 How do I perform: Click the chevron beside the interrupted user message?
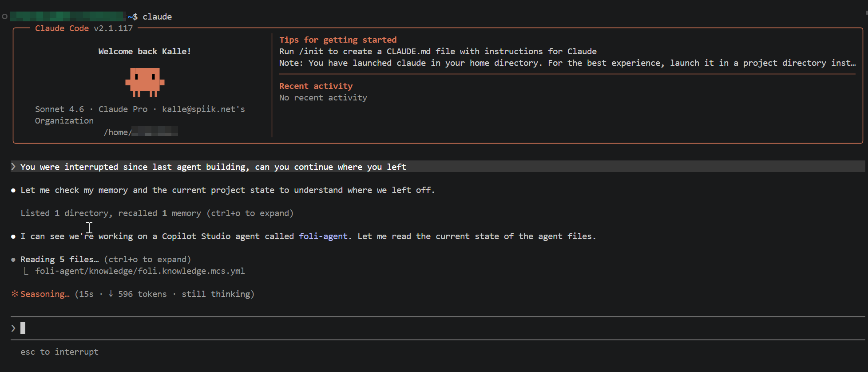(13, 167)
